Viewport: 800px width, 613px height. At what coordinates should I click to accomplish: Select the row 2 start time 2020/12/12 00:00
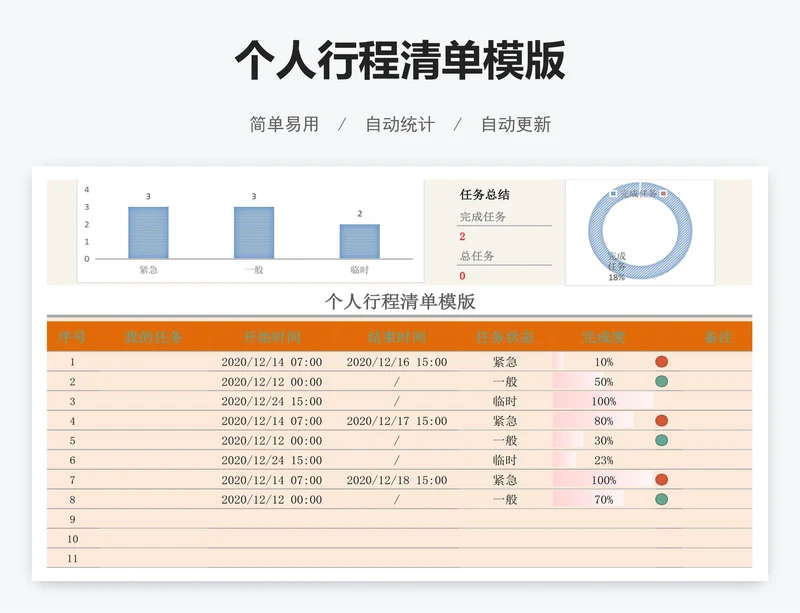pyautogui.click(x=272, y=382)
